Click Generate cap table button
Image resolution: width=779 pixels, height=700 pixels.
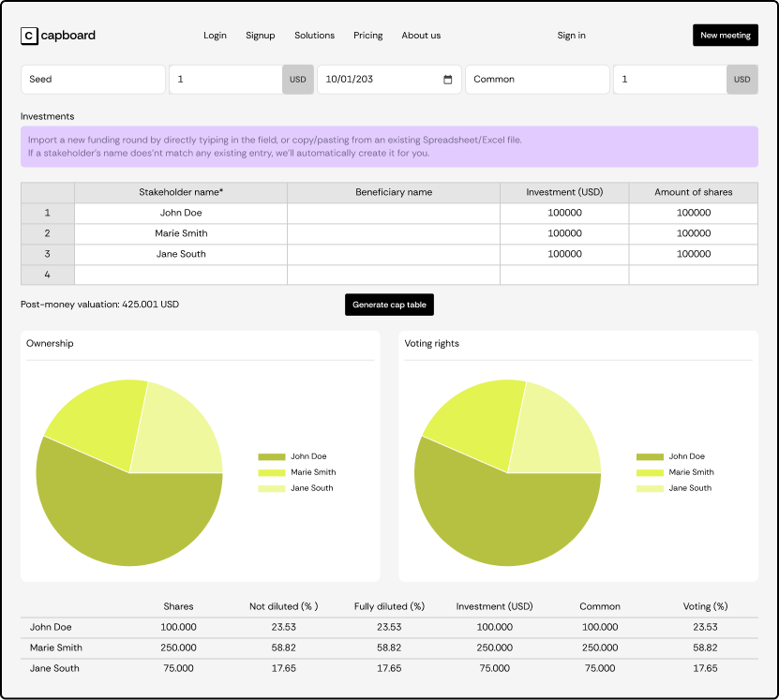(x=389, y=305)
